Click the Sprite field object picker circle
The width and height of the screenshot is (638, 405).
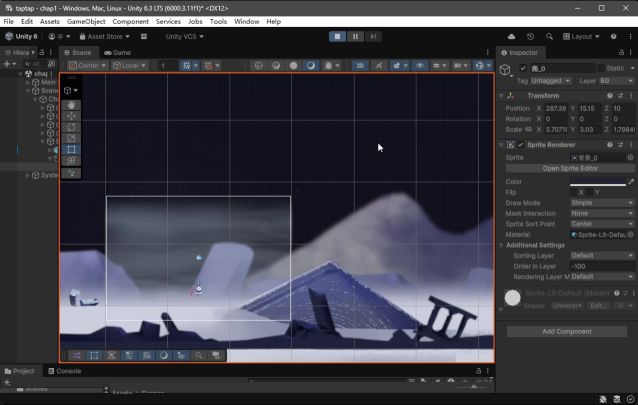point(630,158)
